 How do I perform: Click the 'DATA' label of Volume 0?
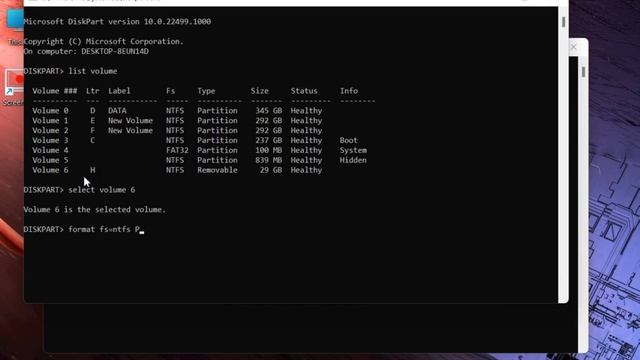[x=117, y=111]
